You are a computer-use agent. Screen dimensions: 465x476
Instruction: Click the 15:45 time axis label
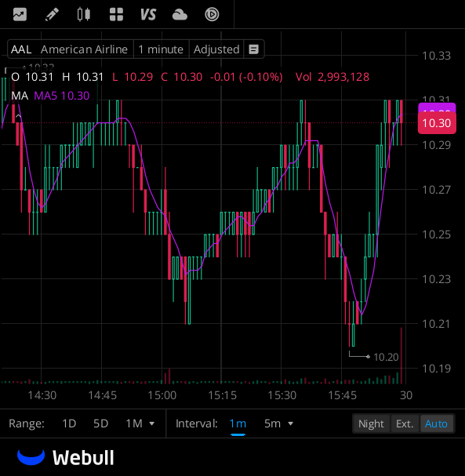343,395
